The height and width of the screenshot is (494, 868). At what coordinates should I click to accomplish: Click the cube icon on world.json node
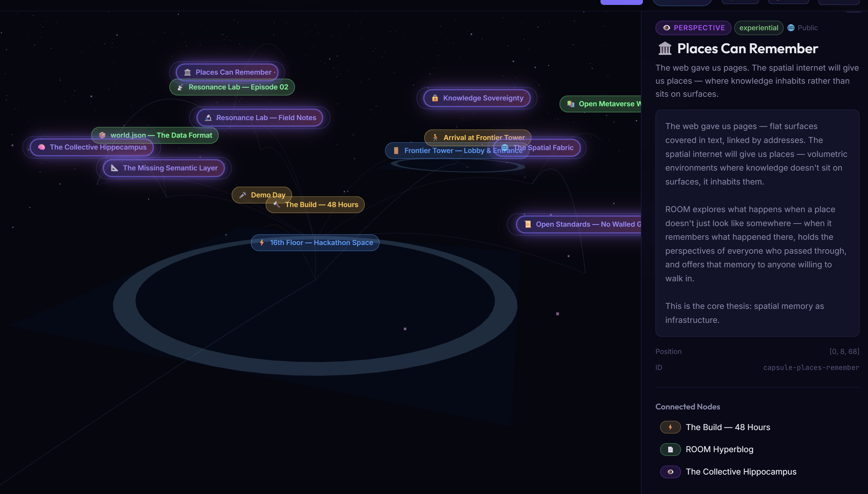pyautogui.click(x=103, y=135)
